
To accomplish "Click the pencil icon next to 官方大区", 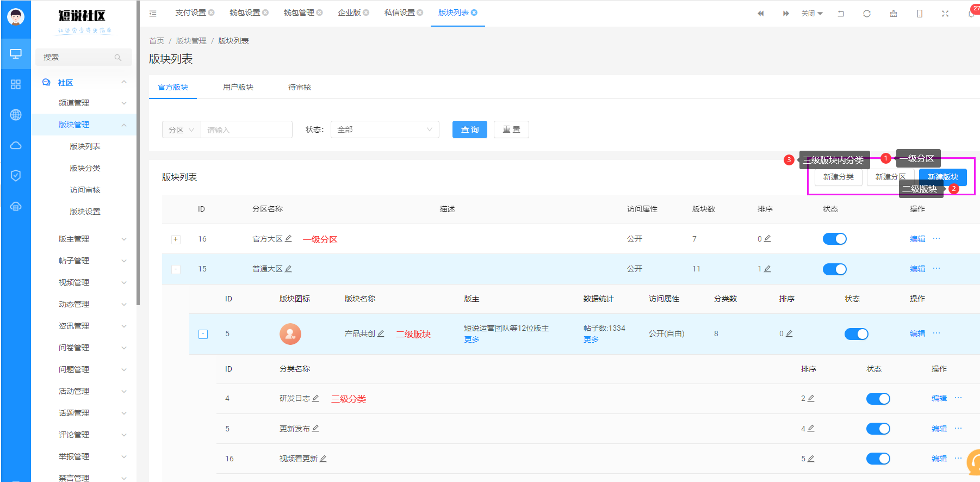I will [288, 238].
